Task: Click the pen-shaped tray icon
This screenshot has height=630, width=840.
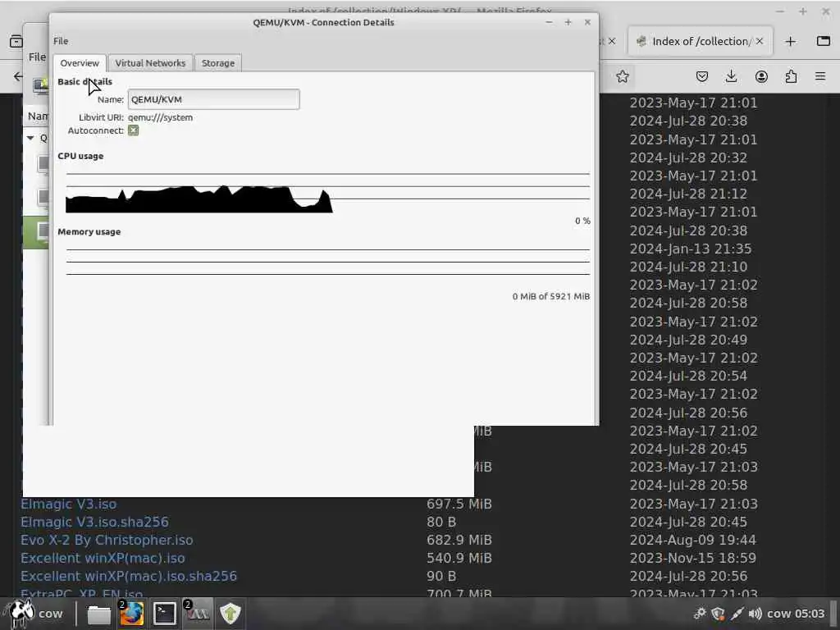Action: (737, 614)
